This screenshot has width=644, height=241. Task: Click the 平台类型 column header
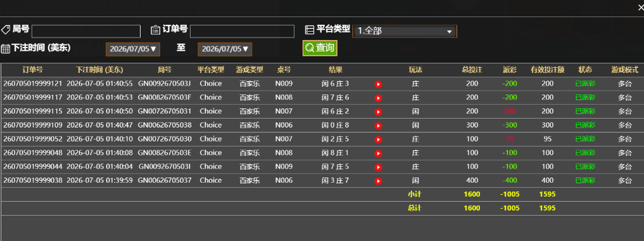211,70
